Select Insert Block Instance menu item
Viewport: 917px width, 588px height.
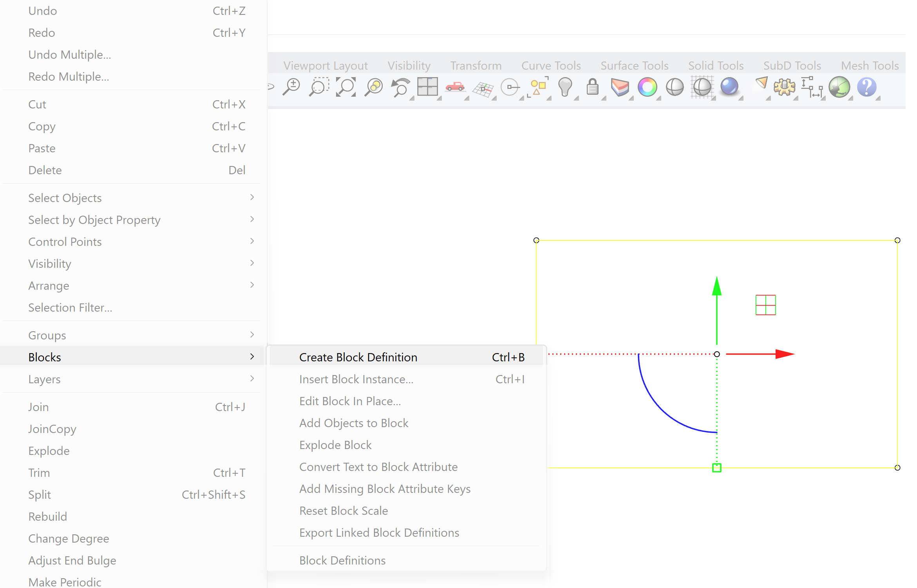[x=356, y=379]
